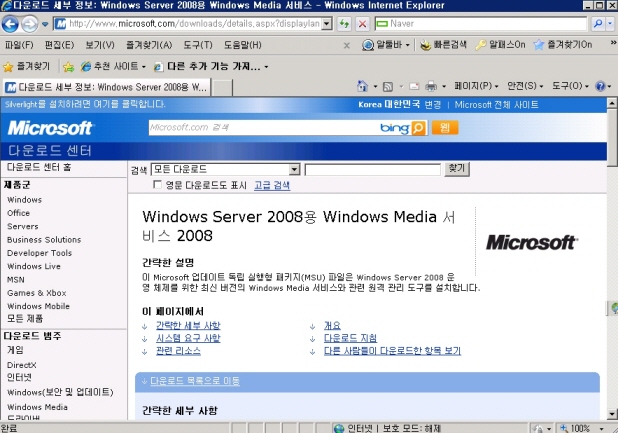Follow the 간략한 세부 사항 anchor link
Screen dimensions: 618x433
(188, 326)
